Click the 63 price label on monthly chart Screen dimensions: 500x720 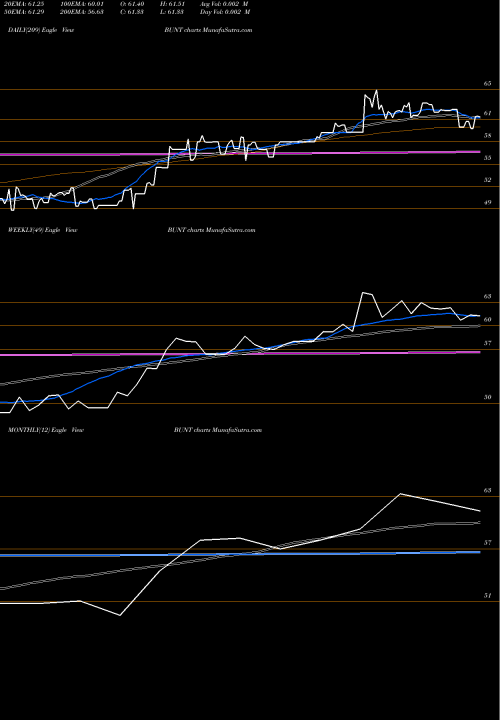(x=487, y=490)
